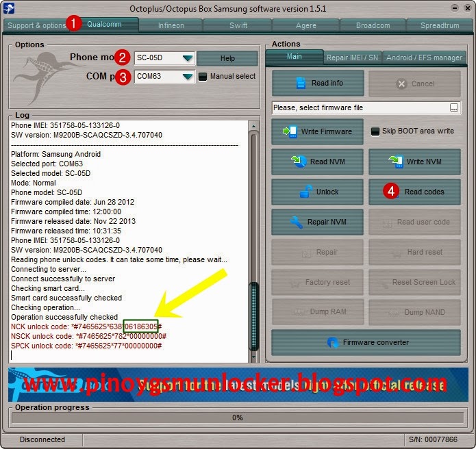The image size is (476, 449).
Task: Open the Agere tab
Action: point(305,25)
